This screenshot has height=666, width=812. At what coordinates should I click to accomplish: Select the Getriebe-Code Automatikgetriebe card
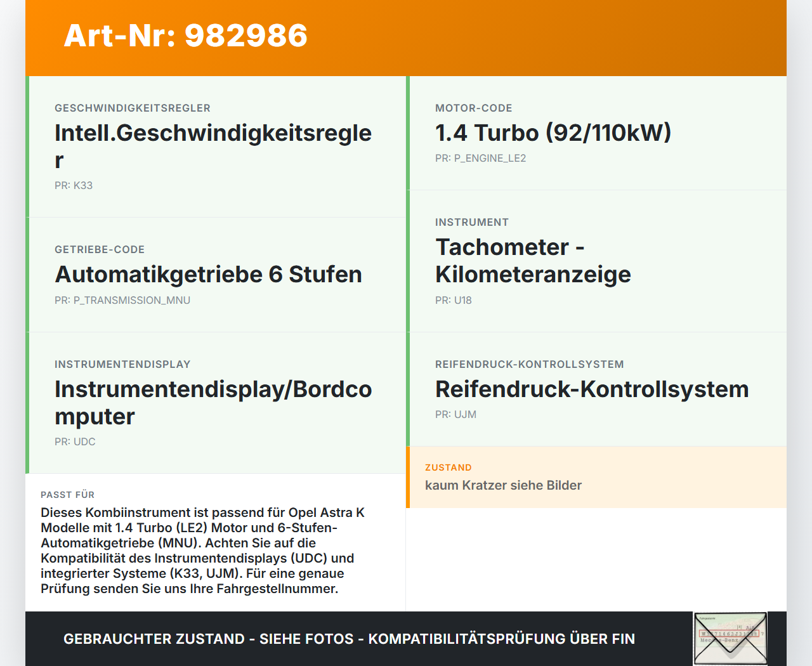coord(216,274)
